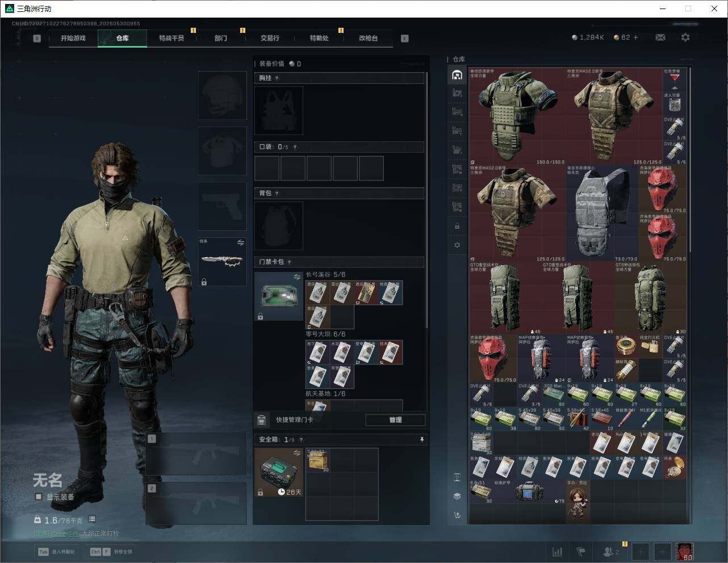Click the red mask player avatar
The height and width of the screenshot is (563, 728).
(685, 552)
